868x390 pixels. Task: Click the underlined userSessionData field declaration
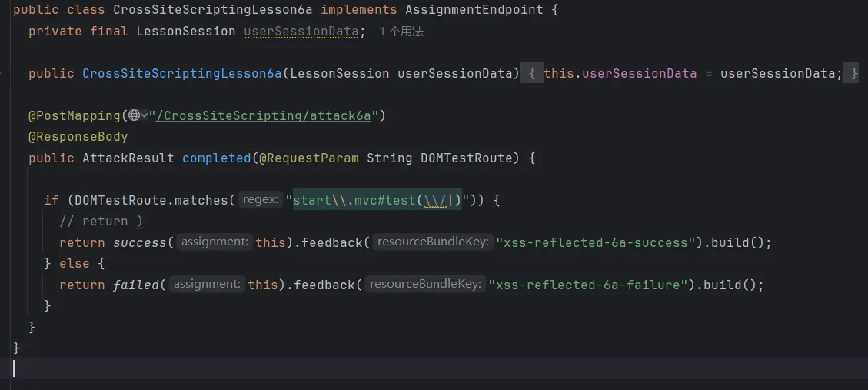pos(301,32)
